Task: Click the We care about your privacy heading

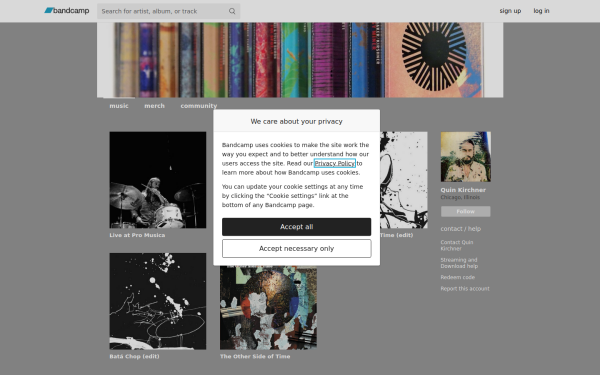Action: coord(297,122)
